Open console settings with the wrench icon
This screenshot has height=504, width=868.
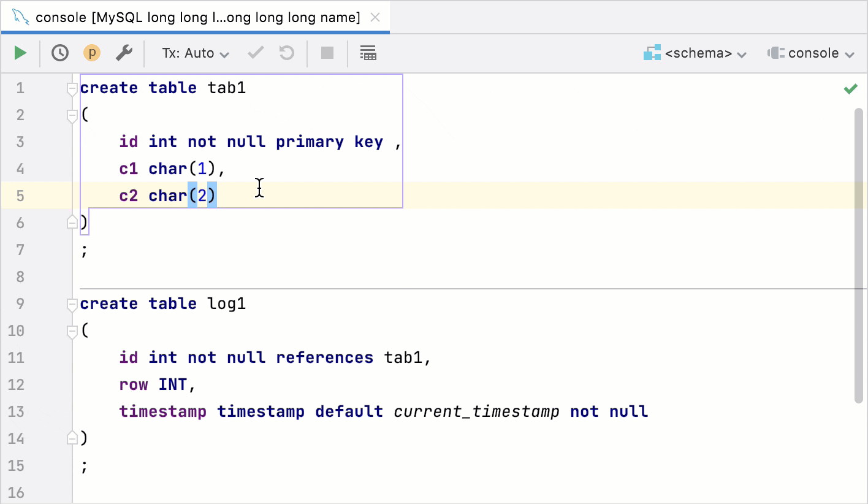point(124,53)
